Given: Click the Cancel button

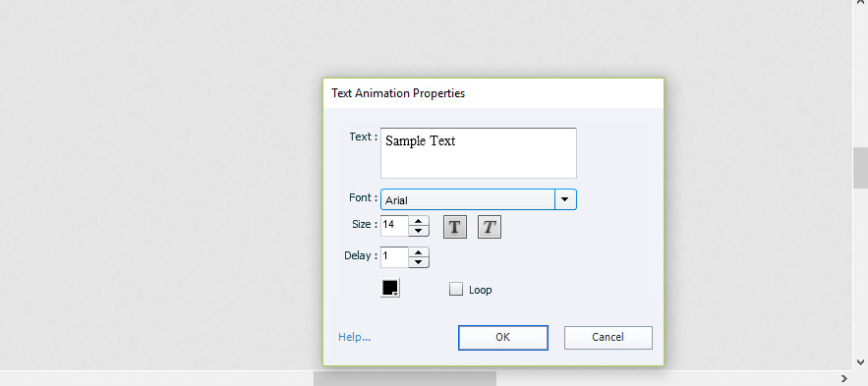Looking at the screenshot, I should 608,337.
